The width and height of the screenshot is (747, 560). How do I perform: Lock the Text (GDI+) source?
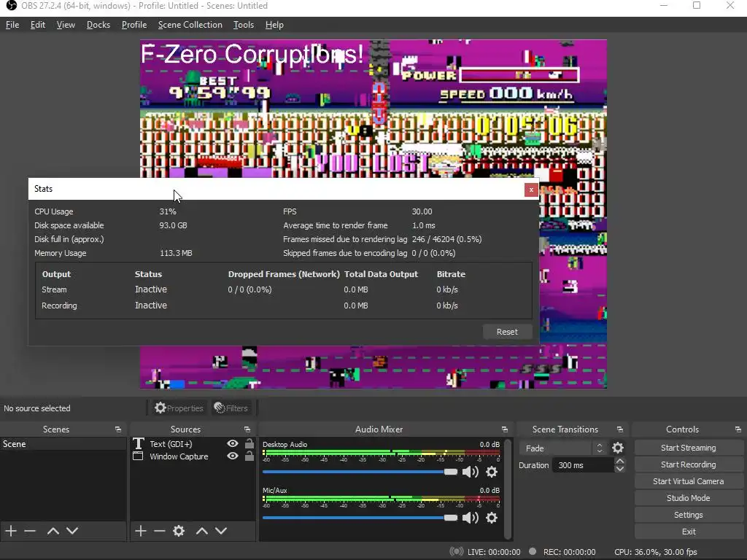point(249,443)
